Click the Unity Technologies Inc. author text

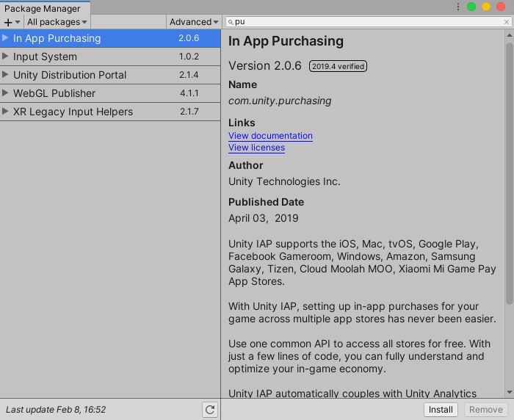[284, 181]
